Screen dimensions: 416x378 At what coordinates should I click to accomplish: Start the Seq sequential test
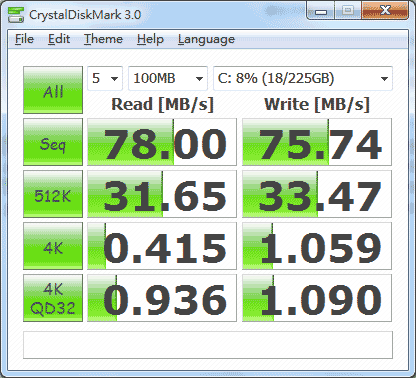click(x=53, y=142)
